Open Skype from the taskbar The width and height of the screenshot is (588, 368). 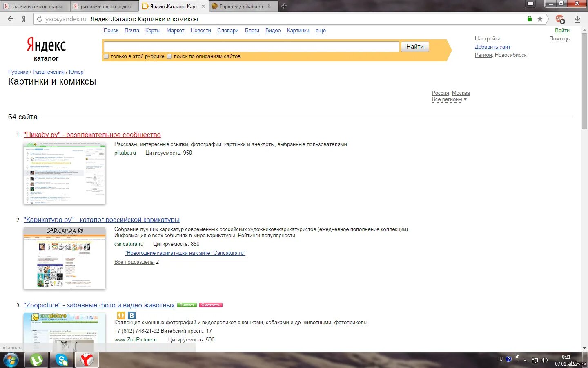coord(62,360)
